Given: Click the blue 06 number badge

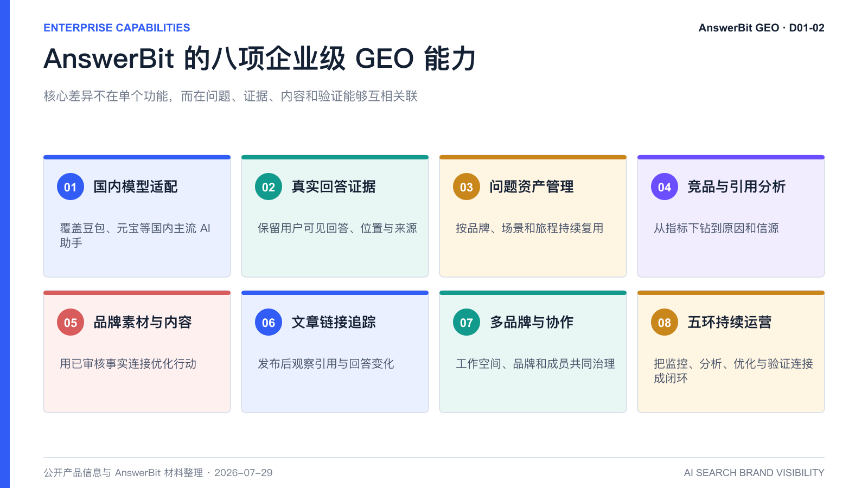Looking at the screenshot, I should point(269,322).
